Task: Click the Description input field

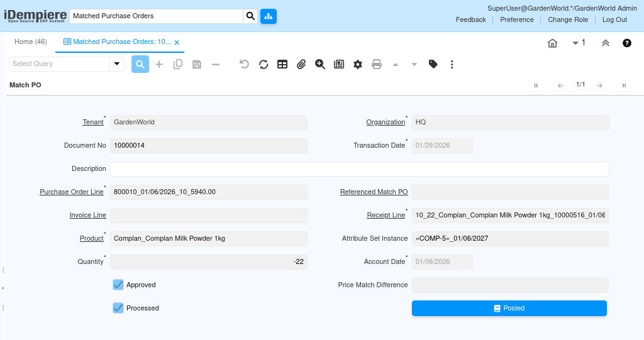Action: [x=359, y=169]
